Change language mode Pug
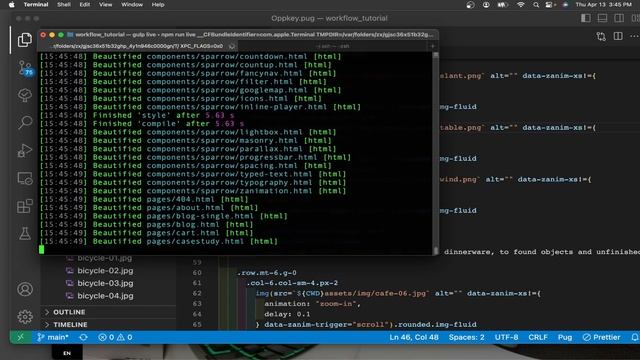The image size is (640, 360). pyautogui.click(x=565, y=338)
